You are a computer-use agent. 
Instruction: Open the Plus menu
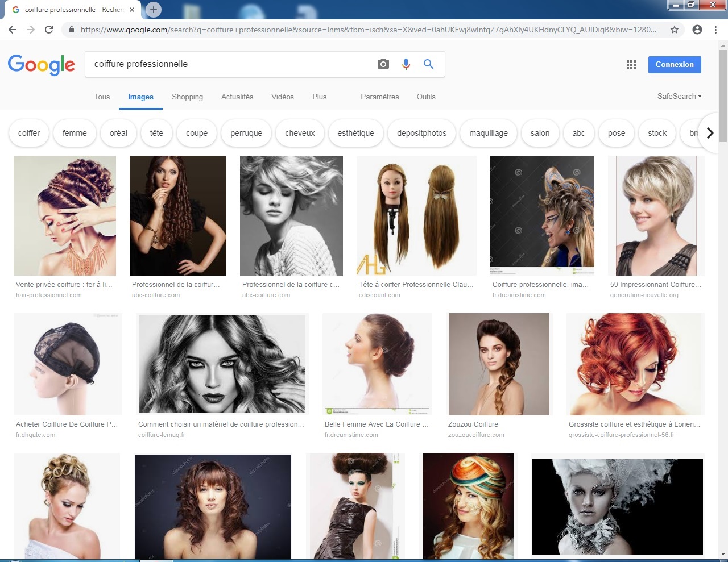pyautogui.click(x=320, y=97)
